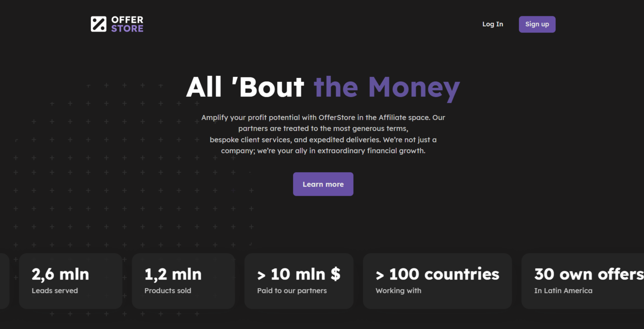
Task: Click the Paid to our partners label
Action: click(x=292, y=290)
